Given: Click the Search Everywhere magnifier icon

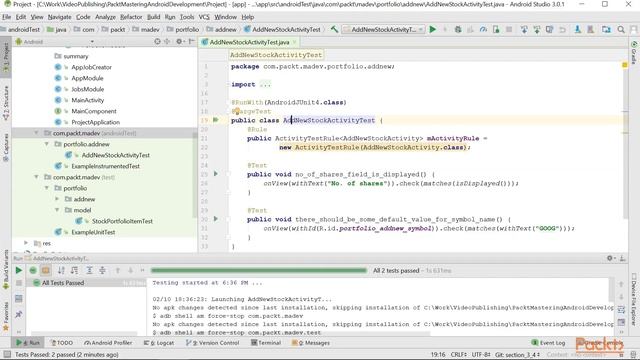Looking at the screenshot, I should click(x=621, y=29).
